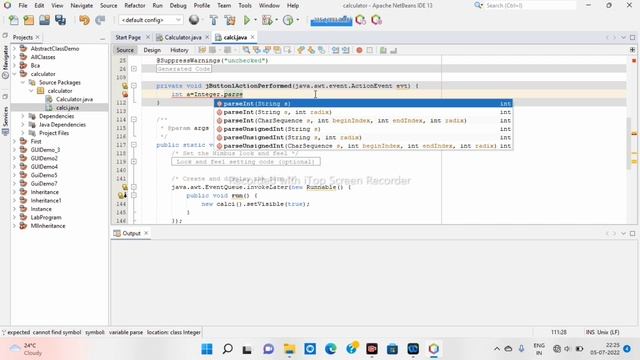Select the Project Files node
This screenshot has height=360, width=640.
click(x=54, y=133)
